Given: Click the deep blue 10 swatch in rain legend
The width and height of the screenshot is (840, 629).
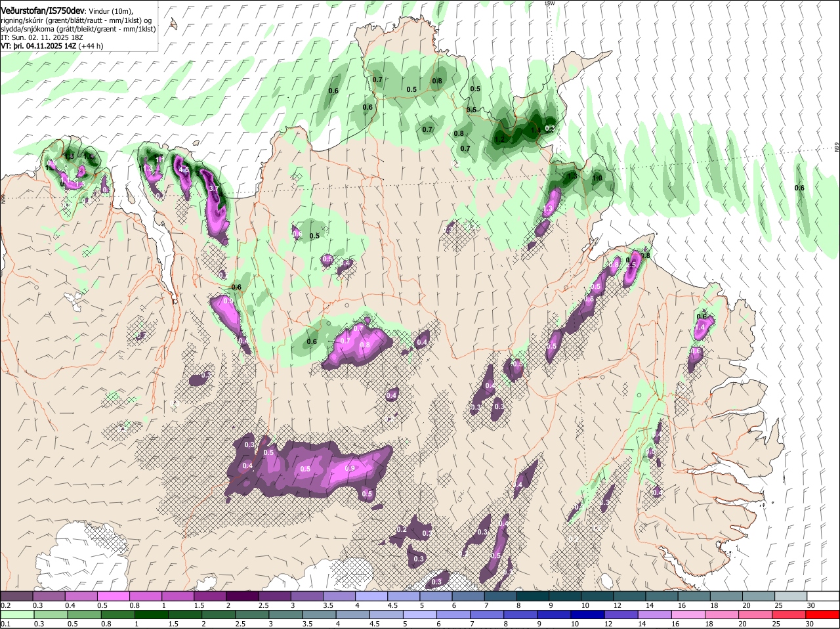Looking at the screenshot, I should [x=588, y=615].
